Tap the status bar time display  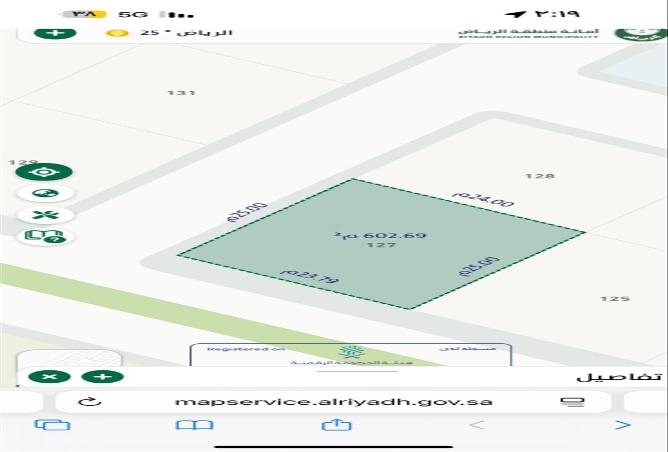click(557, 13)
